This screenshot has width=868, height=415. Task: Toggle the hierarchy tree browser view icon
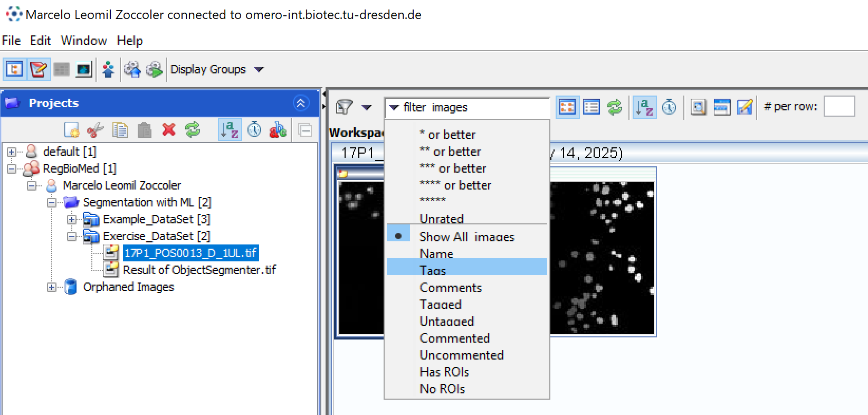point(14,69)
